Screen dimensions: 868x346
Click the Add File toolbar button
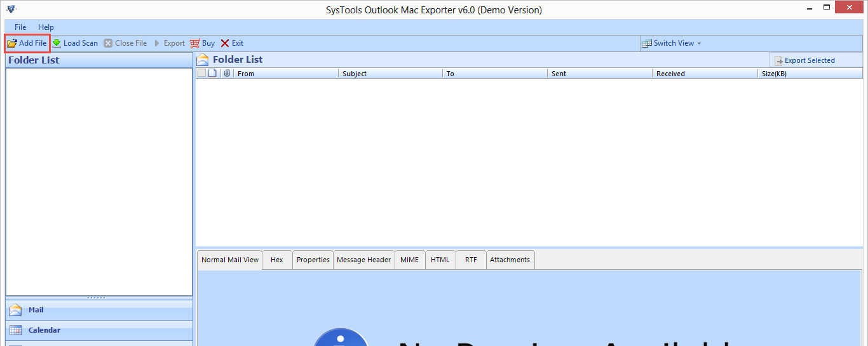27,43
